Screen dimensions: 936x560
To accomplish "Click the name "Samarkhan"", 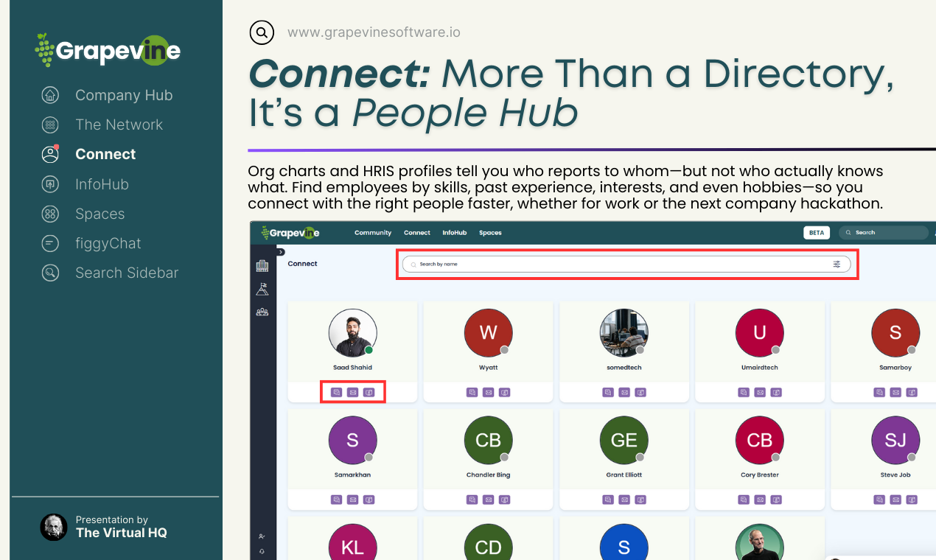I will click(x=352, y=475).
